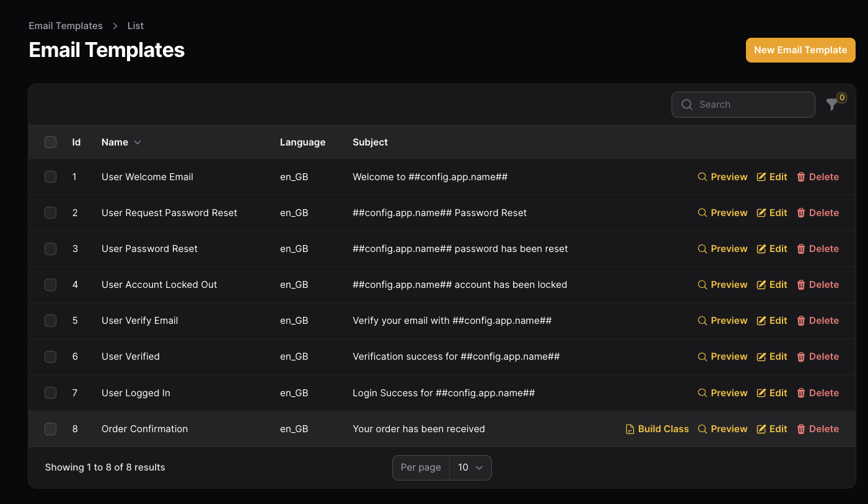Preview the User Logged In template
This screenshot has width=868, height=504.
click(x=722, y=393)
